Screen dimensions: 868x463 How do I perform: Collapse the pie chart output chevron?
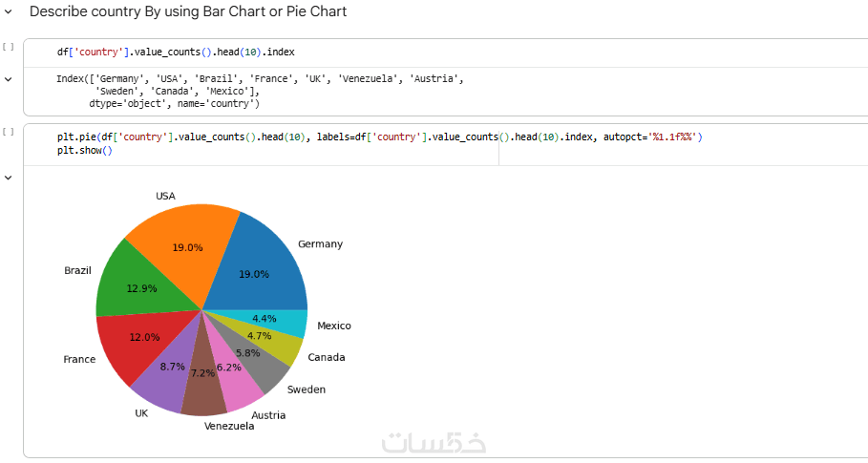9,177
